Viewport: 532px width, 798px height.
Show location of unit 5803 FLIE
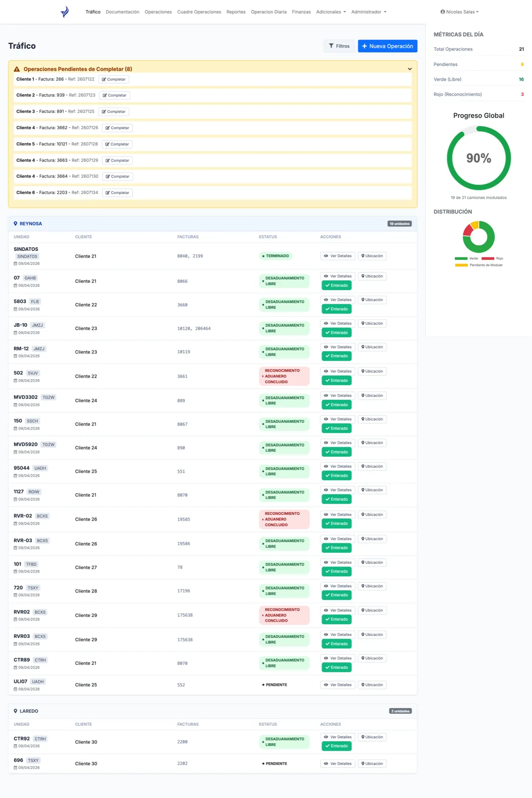pyautogui.click(x=372, y=300)
